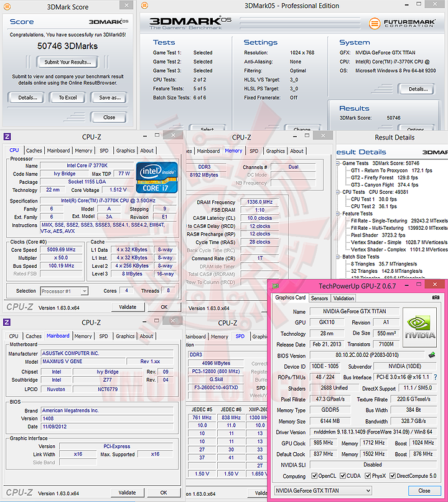
Task: Click the 3DMark05 Professional Edition title icon
Action: (144, 5)
